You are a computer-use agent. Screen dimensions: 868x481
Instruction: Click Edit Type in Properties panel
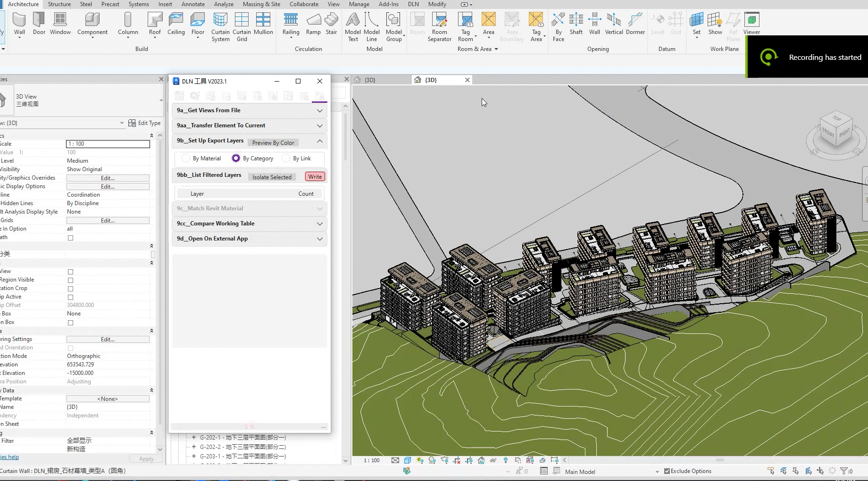(144, 123)
